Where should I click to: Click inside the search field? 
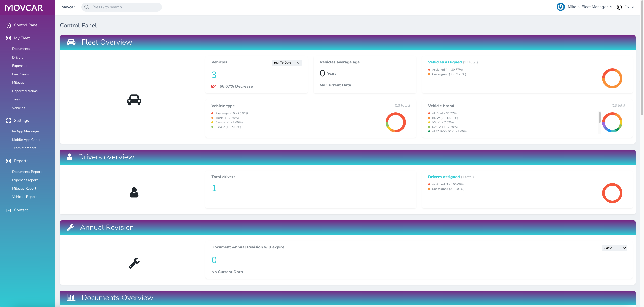coord(121,7)
